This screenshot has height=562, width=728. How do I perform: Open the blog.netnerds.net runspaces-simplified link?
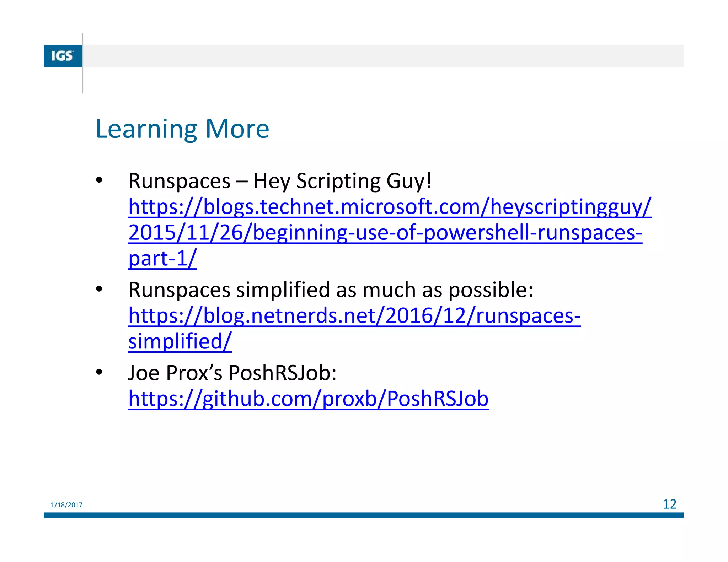click(354, 328)
